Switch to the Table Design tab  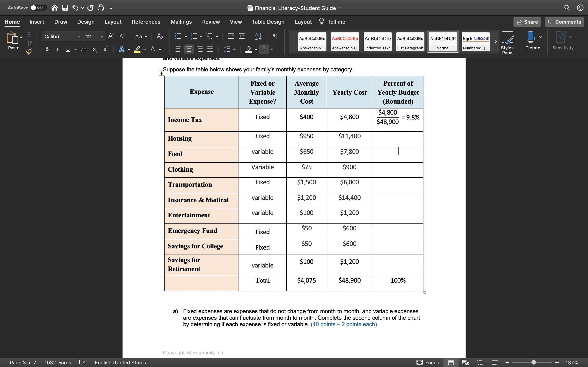tap(268, 22)
